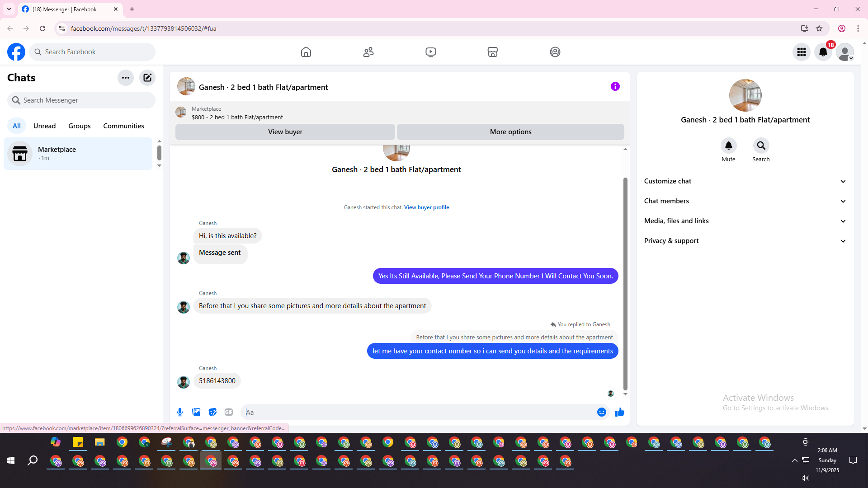The width and height of the screenshot is (868, 488).
Task: Compose a new message with pencil icon
Action: [x=147, y=78]
